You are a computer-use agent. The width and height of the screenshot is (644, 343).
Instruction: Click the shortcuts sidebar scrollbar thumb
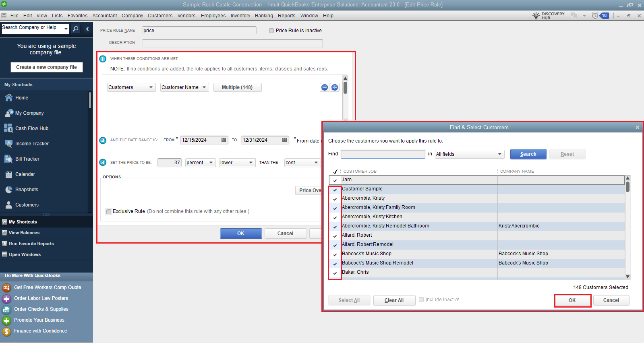tap(90, 100)
